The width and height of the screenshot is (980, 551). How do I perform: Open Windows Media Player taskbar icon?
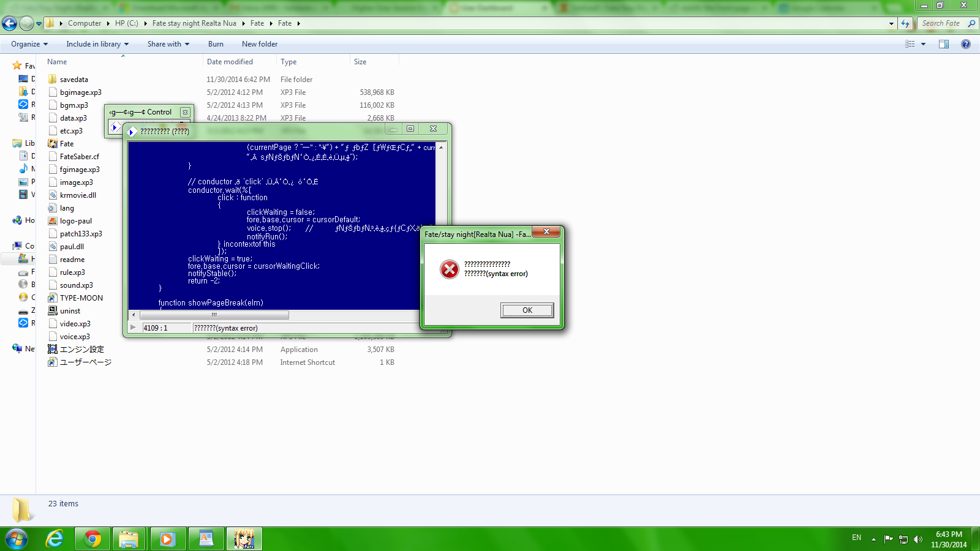pos(167,539)
